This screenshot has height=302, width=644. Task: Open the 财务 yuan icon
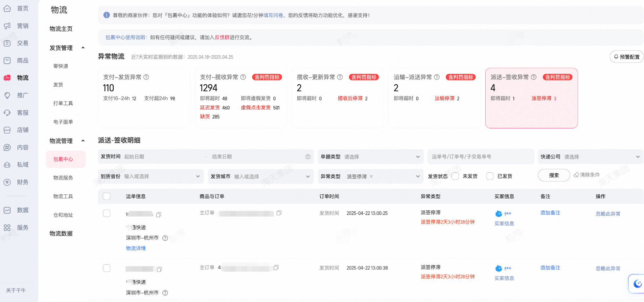point(7,182)
